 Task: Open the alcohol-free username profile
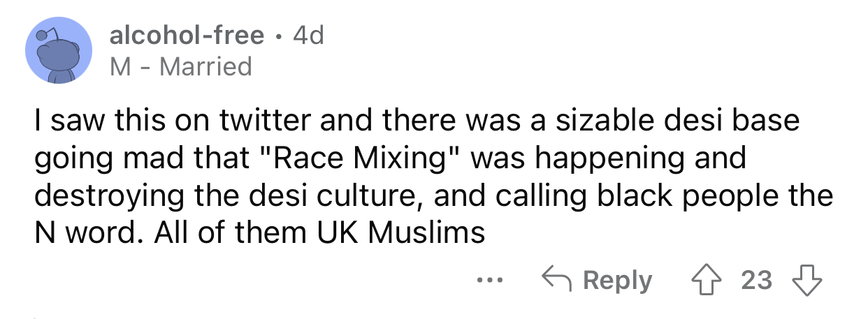187,35
